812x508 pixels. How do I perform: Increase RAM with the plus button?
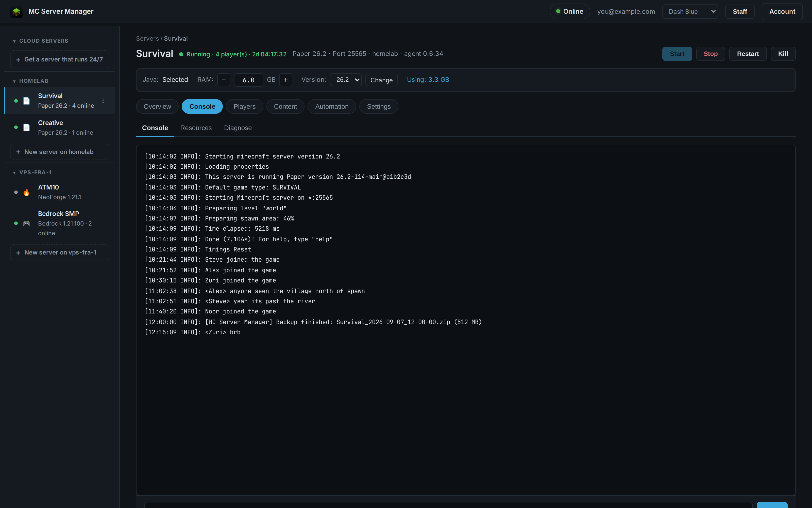point(285,80)
